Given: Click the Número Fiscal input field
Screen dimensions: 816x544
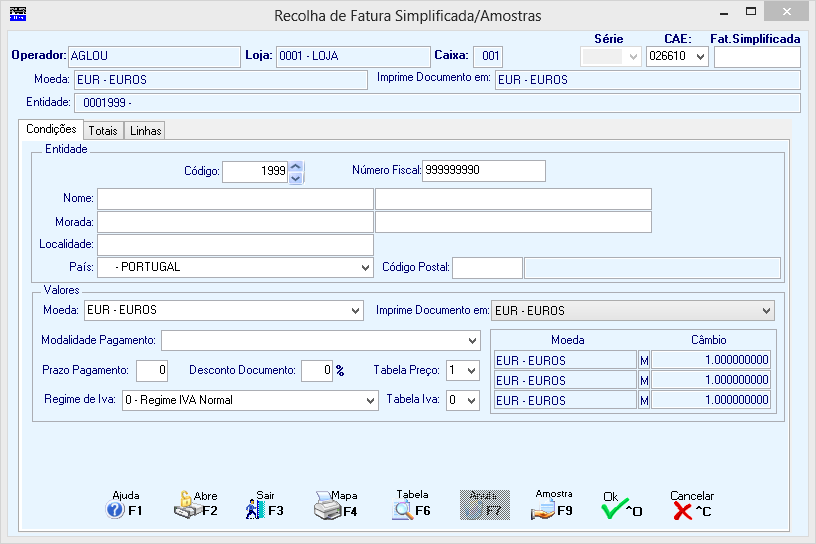Looking at the screenshot, I should click(x=484, y=171).
